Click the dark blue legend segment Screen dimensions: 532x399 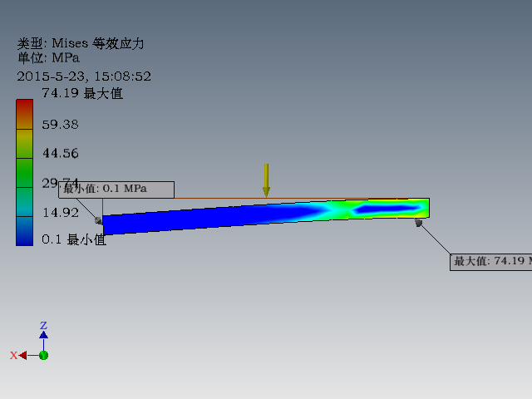[x=24, y=231]
